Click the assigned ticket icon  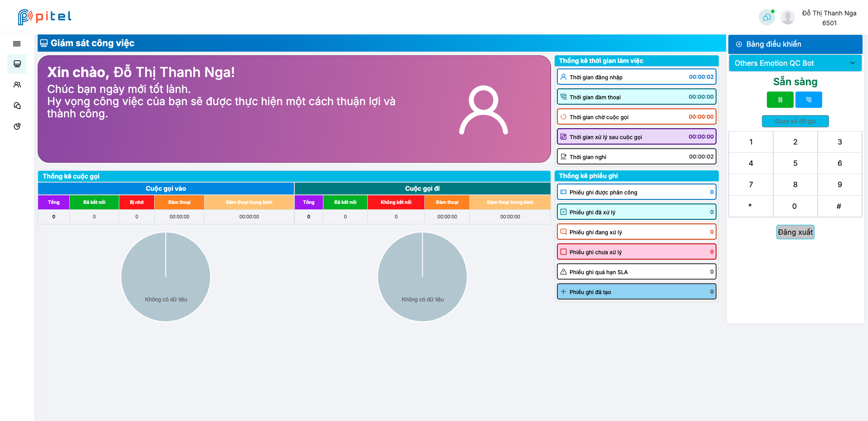[x=563, y=192]
